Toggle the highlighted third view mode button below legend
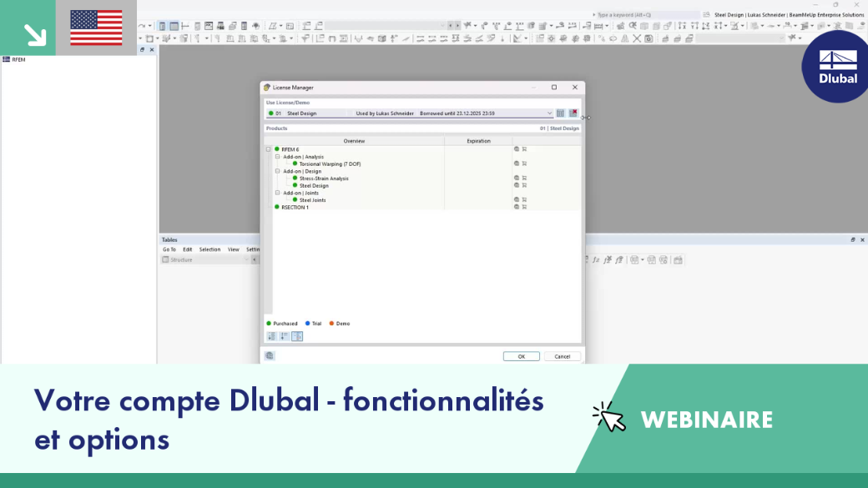 point(297,336)
